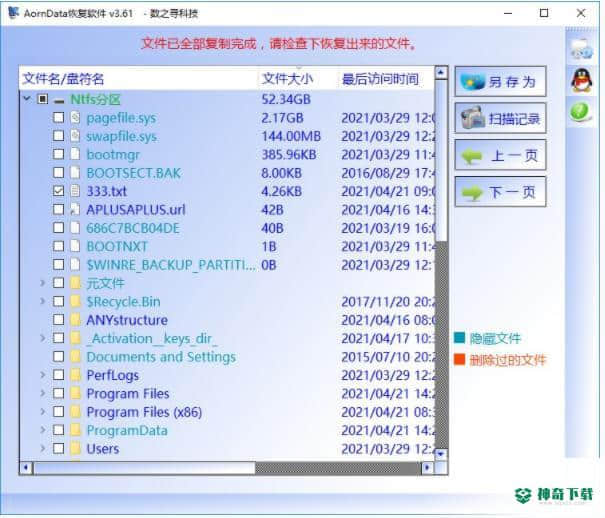Check the BOOTSECT.BAK checkbox
Viewport: 605px width, 518px height.
58,172
